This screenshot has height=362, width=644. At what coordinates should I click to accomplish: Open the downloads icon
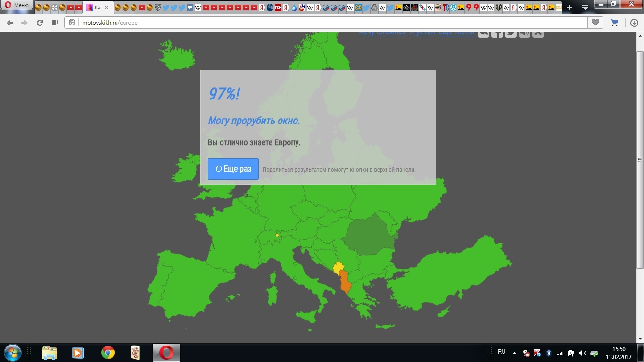coord(634,23)
